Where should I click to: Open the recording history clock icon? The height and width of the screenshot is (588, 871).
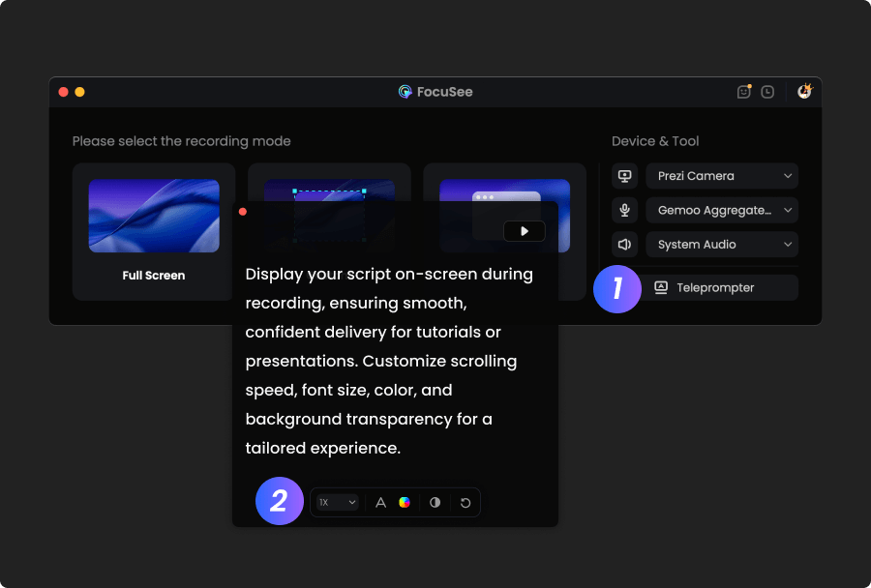pos(767,92)
